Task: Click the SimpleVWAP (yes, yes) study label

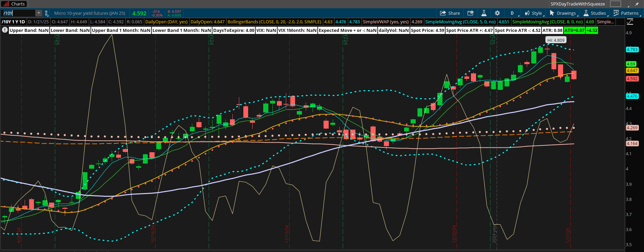Action: click(386, 22)
